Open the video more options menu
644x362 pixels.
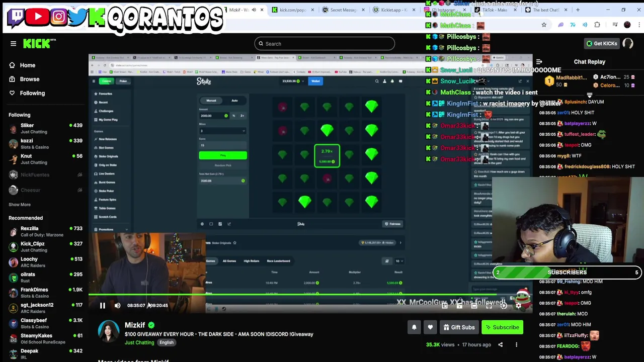516,345
